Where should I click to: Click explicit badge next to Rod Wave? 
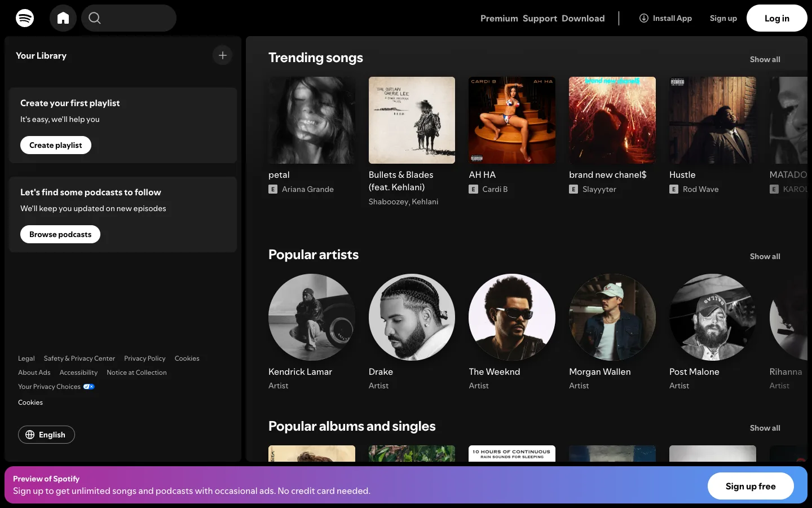[674, 189]
